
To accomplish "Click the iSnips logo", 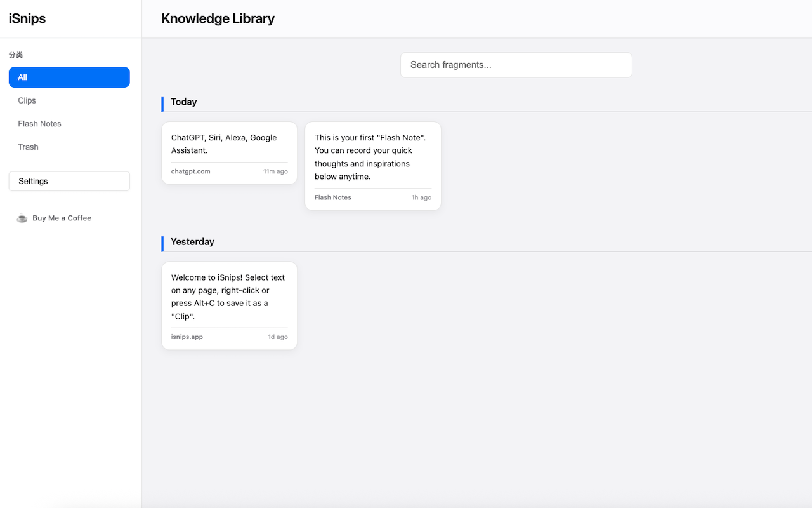I will click(27, 18).
